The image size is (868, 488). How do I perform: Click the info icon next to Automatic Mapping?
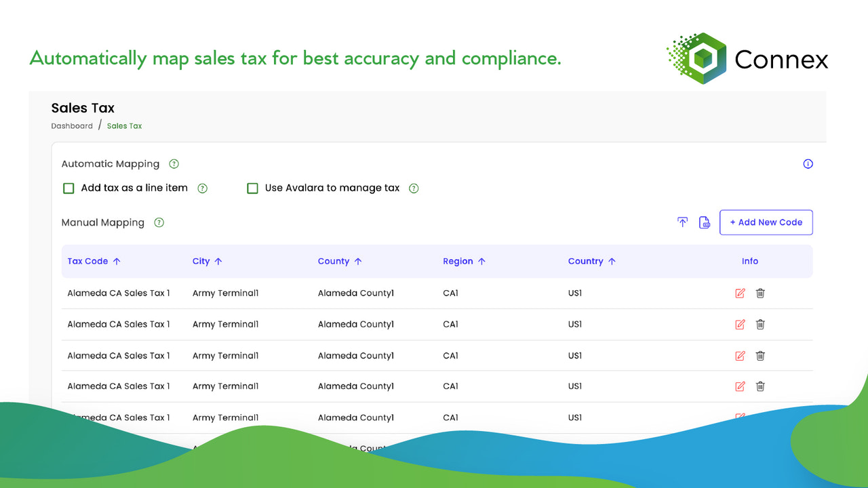point(174,163)
